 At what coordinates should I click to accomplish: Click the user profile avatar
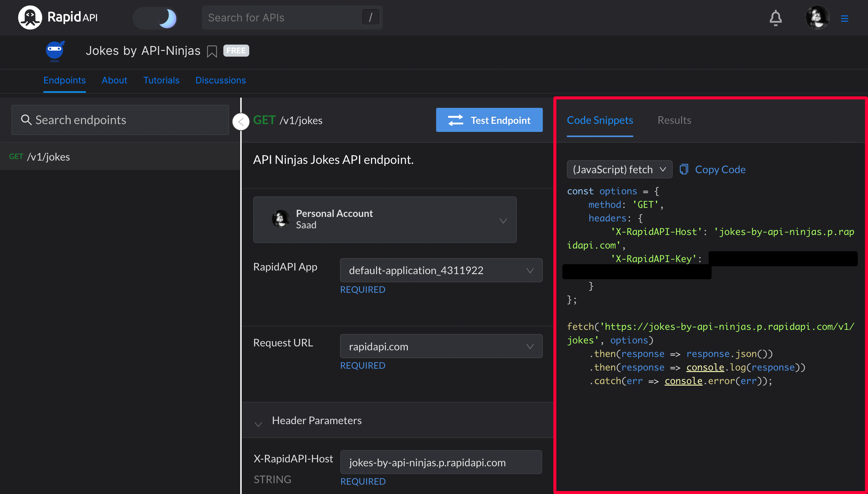tap(817, 18)
